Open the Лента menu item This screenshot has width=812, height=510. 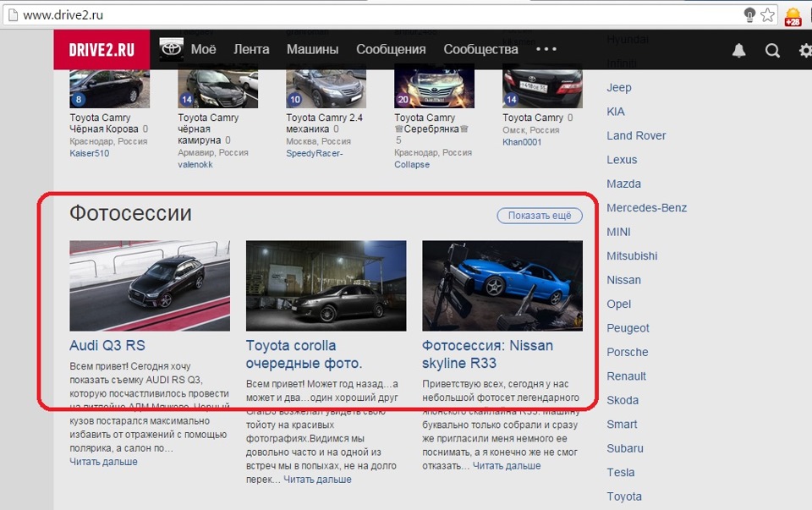pos(251,49)
